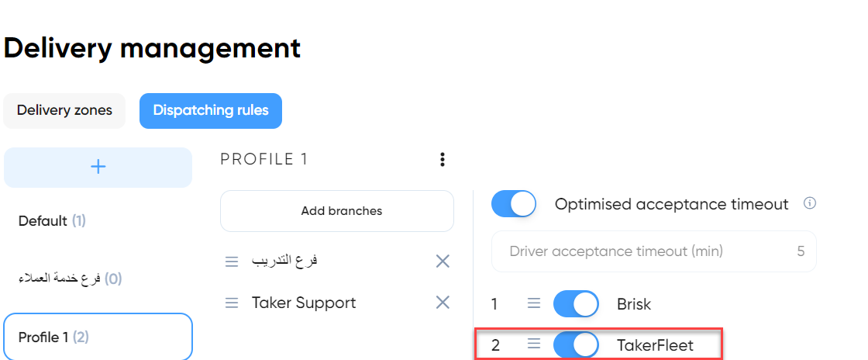The height and width of the screenshot is (360, 868).
Task: Remove the Taker Support branch with X
Action: click(443, 303)
